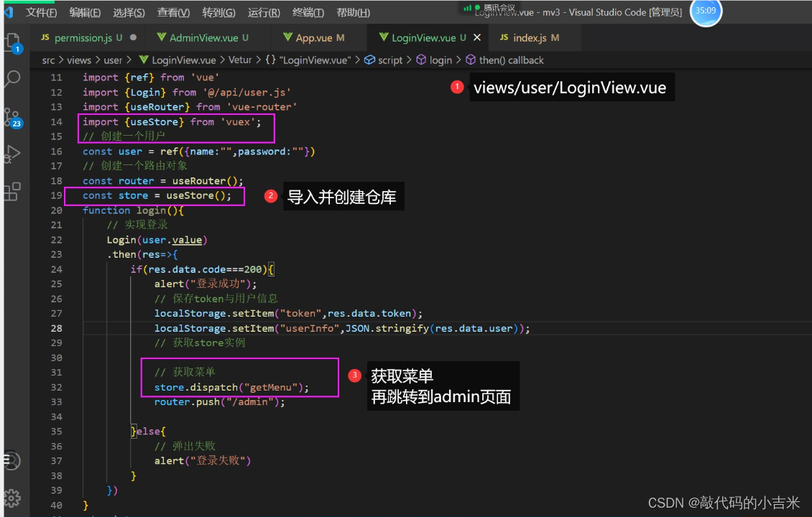Click "/admin" in router.push line
This screenshot has height=517, width=812.
[250, 402]
